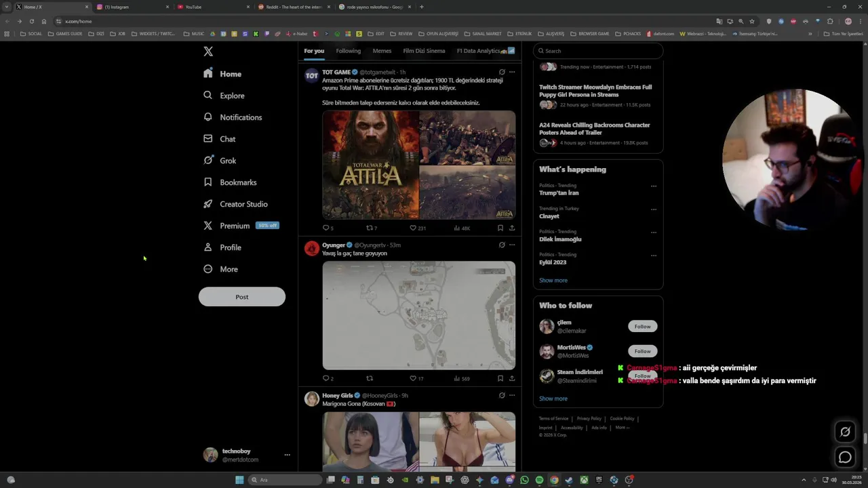The image size is (868, 488).
Task: Open the Explore page from sidebar
Action: [x=224, y=96]
